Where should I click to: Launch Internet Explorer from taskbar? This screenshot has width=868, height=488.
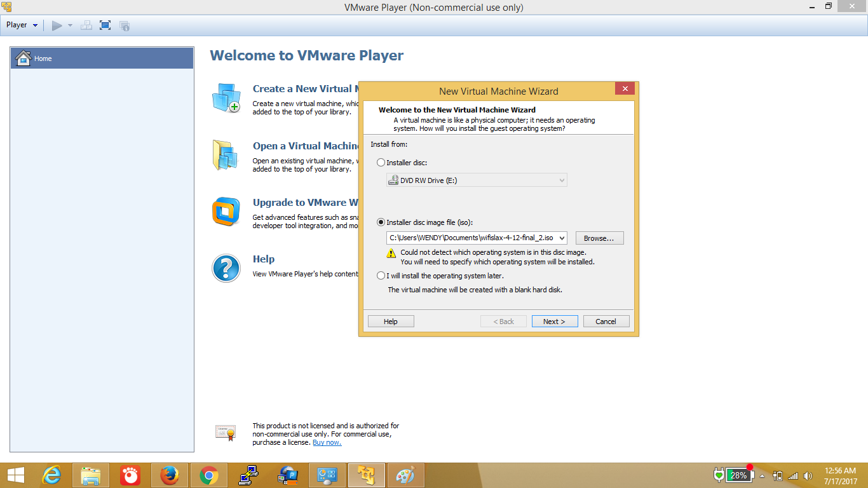(x=51, y=475)
